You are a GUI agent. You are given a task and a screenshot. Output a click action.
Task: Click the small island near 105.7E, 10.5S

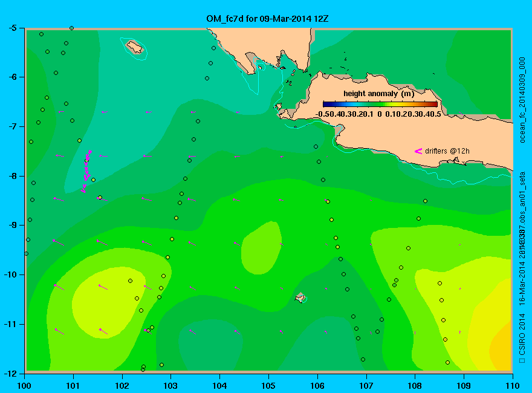[x=300, y=297]
